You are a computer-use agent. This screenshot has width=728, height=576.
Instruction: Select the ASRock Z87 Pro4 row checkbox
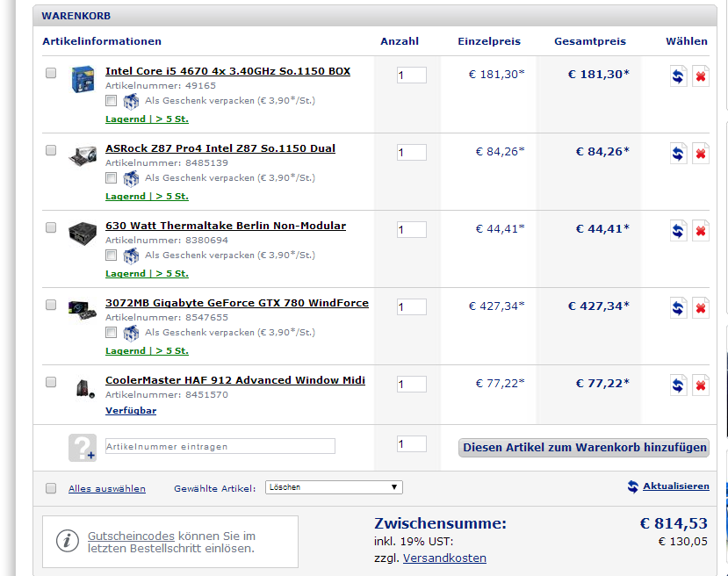[x=51, y=150]
